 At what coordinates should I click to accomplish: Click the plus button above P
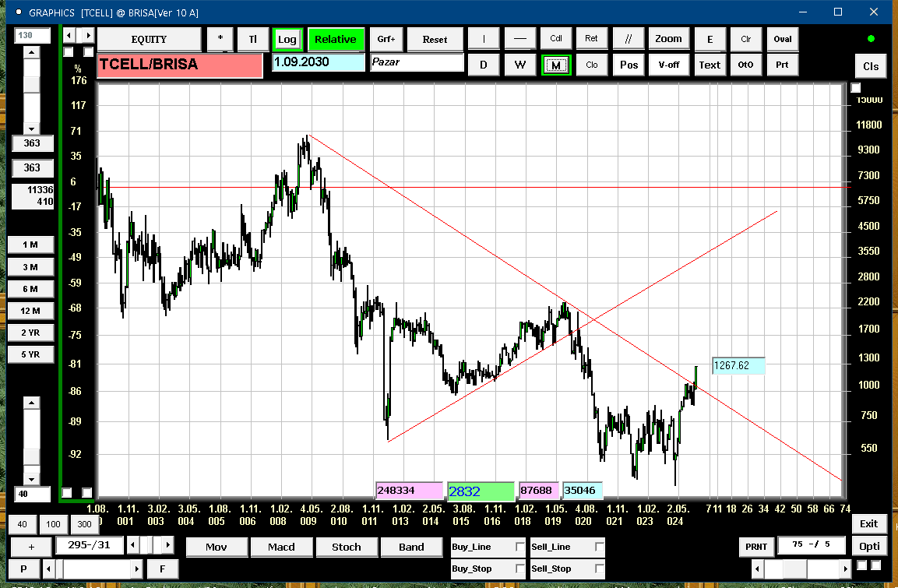click(31, 547)
